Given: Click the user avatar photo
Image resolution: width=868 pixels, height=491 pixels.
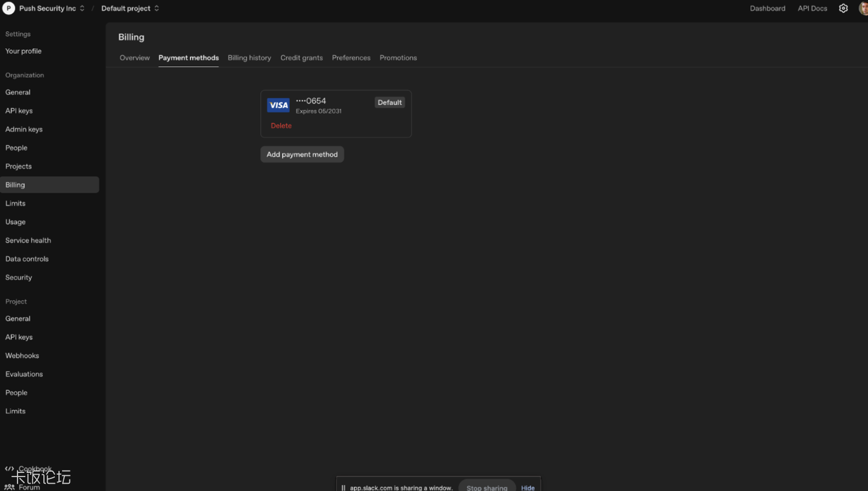Looking at the screenshot, I should [863, 8].
